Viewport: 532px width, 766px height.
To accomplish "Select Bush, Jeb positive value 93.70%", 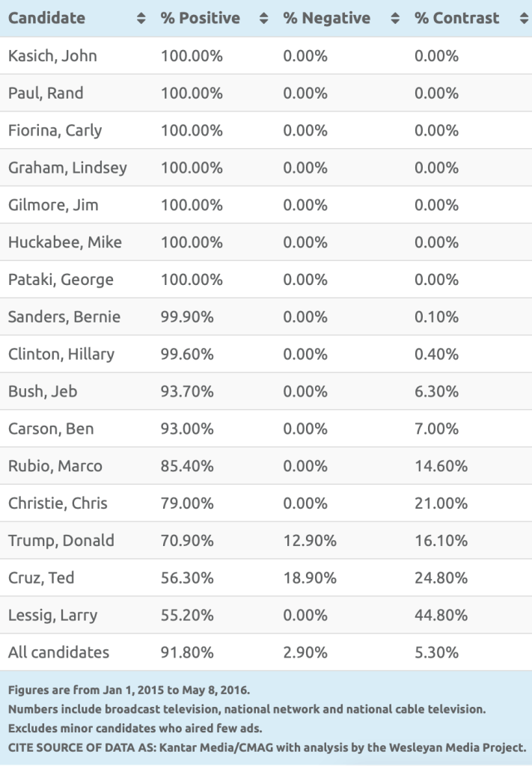I will (x=187, y=391).
